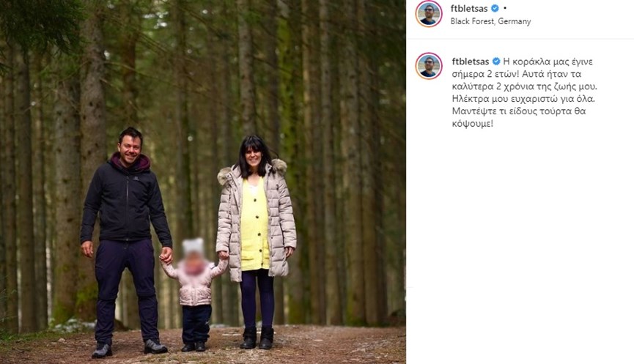Click the forest family photo

[x=203, y=182]
